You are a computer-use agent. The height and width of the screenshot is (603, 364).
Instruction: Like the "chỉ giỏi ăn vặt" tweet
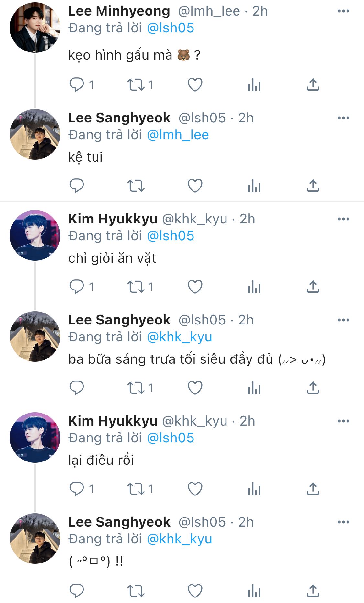pos(195,287)
